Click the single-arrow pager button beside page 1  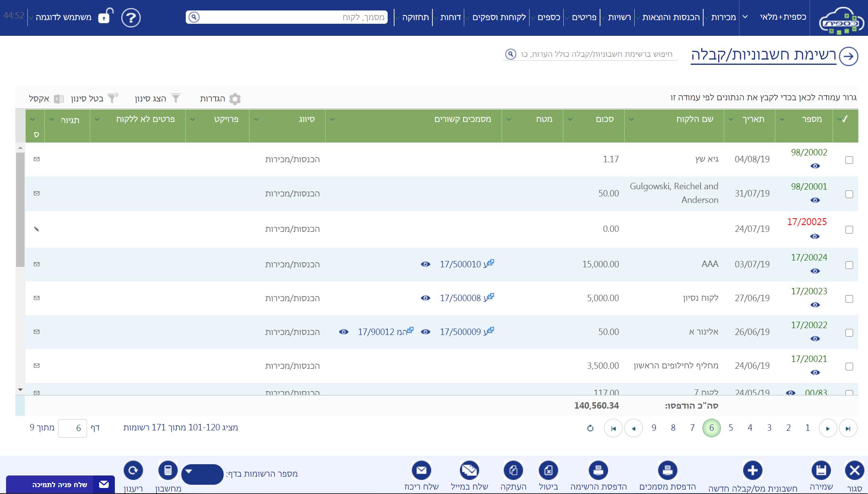click(x=828, y=428)
